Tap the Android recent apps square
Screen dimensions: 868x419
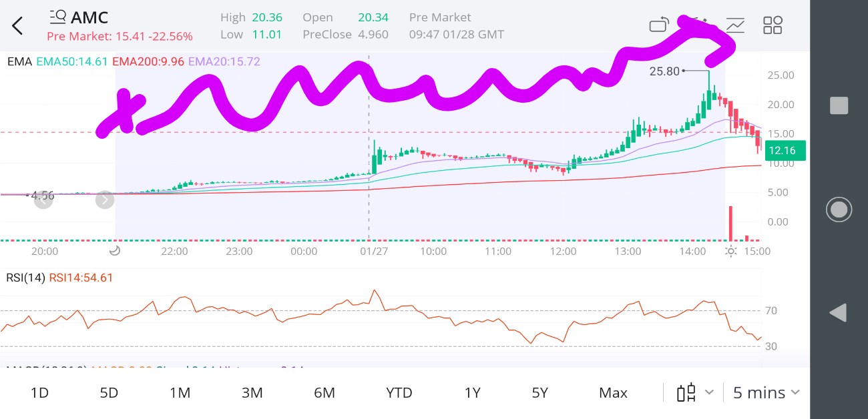(839, 105)
